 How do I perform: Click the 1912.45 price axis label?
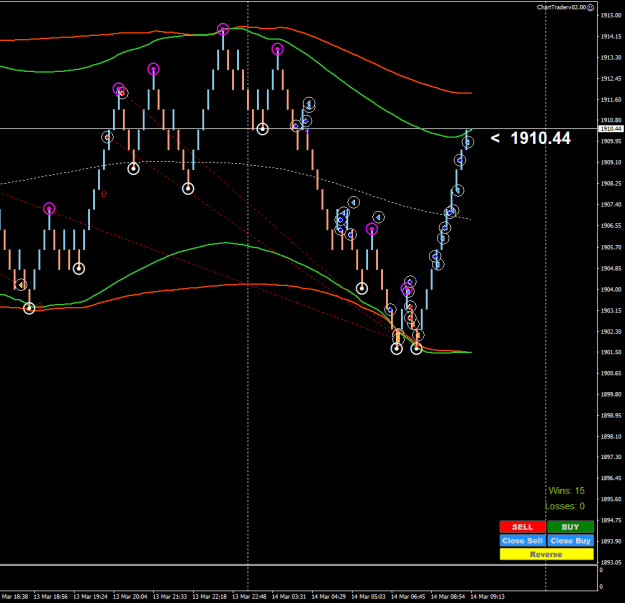point(611,79)
